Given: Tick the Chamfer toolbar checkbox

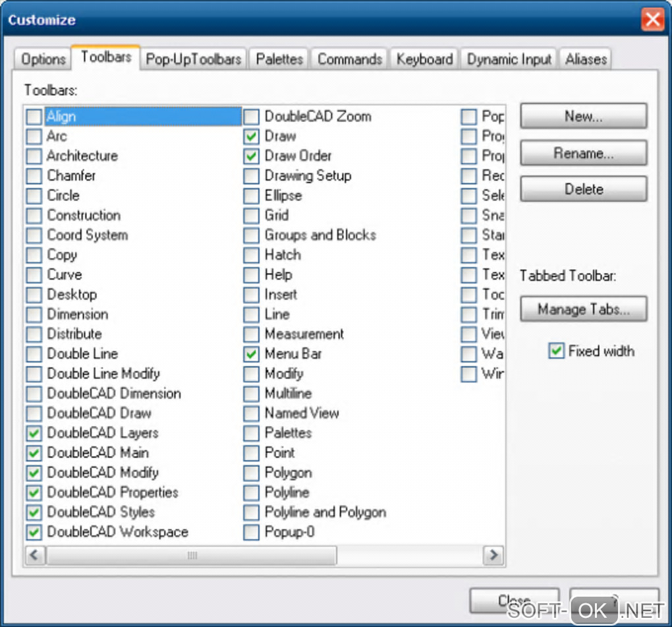Looking at the screenshot, I should point(34,176).
